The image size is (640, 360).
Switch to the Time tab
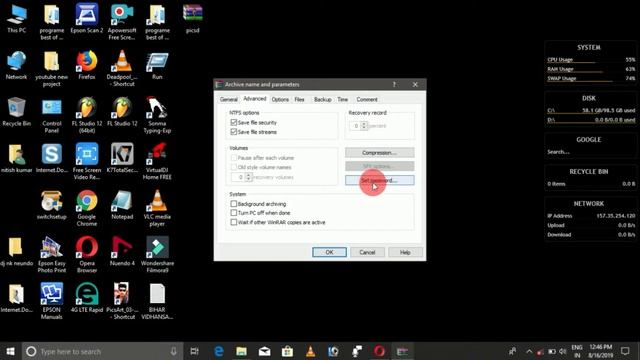point(342,99)
